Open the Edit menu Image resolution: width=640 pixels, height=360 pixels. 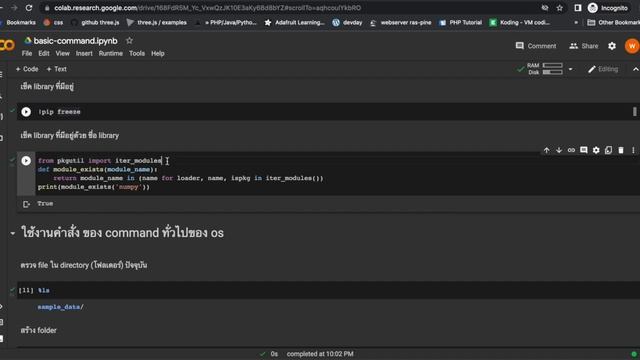44,53
